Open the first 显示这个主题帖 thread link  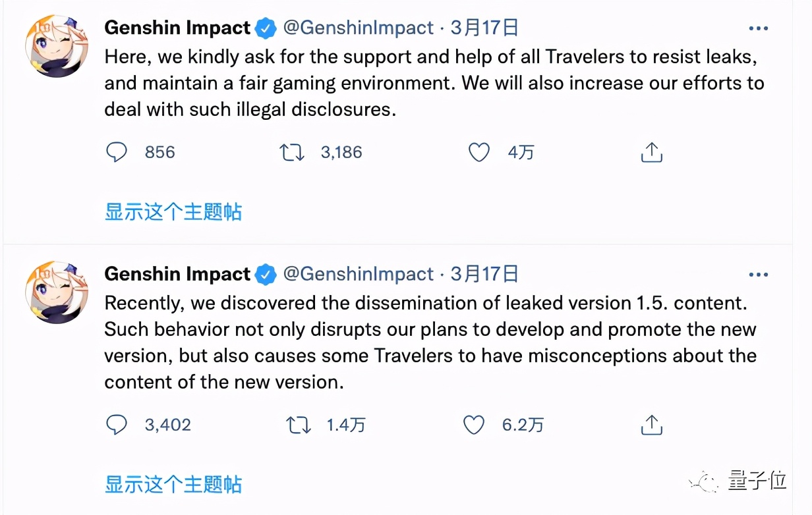click(x=173, y=211)
